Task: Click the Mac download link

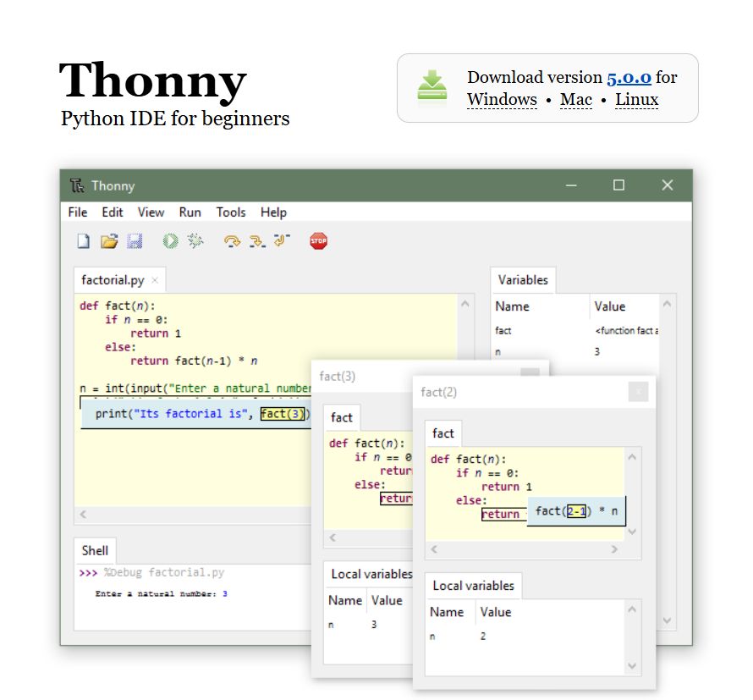Action: coord(576,99)
